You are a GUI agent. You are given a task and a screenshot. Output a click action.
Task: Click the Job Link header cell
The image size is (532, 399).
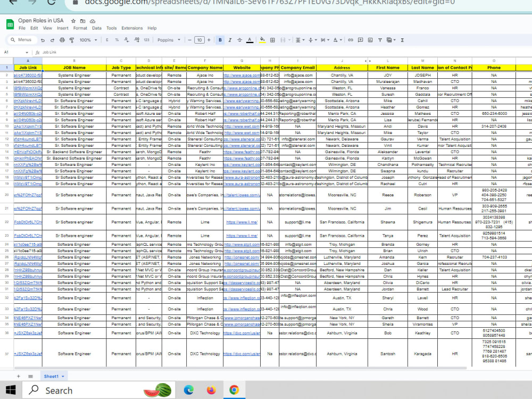28,68
